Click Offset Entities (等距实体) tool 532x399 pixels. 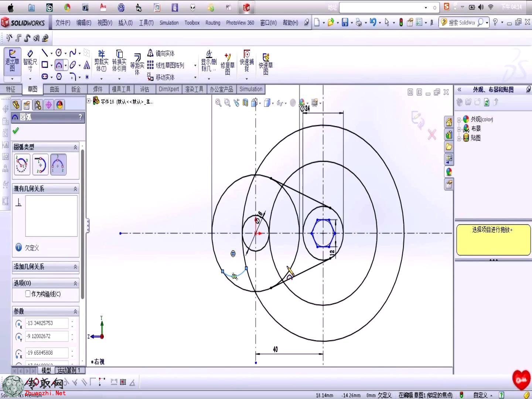(137, 64)
